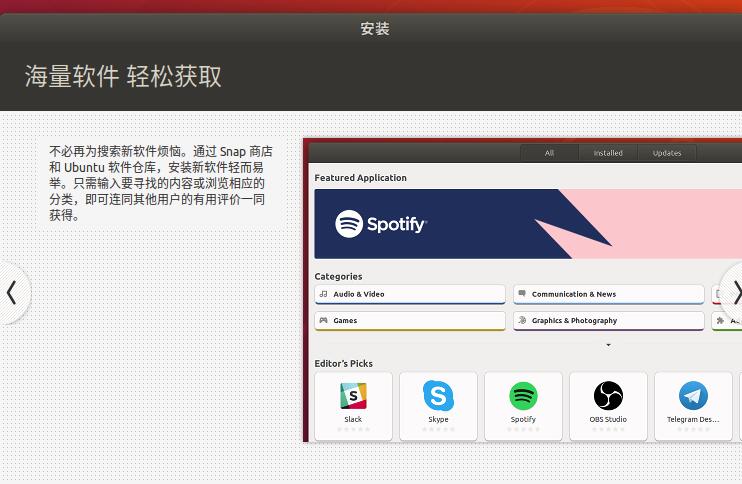742x484 pixels.
Task: Click the Chinese slide description text
Action: click(160, 183)
